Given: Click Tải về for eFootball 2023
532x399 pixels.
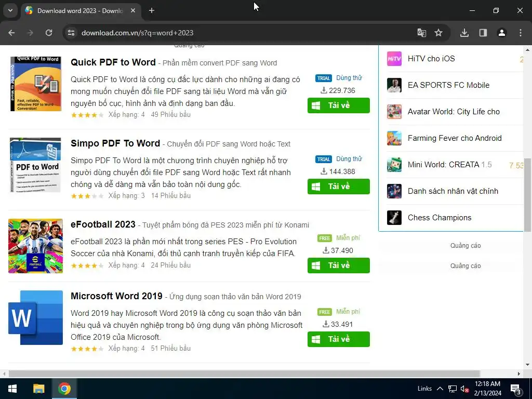Looking at the screenshot, I should click(339, 265).
